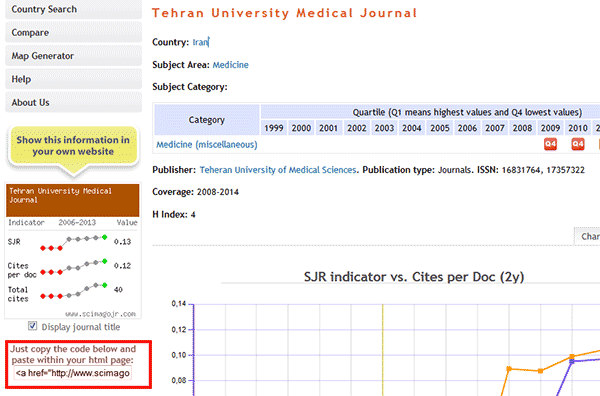
Task: Click the green SJR endpoint dot in widget
Action: coord(104,237)
